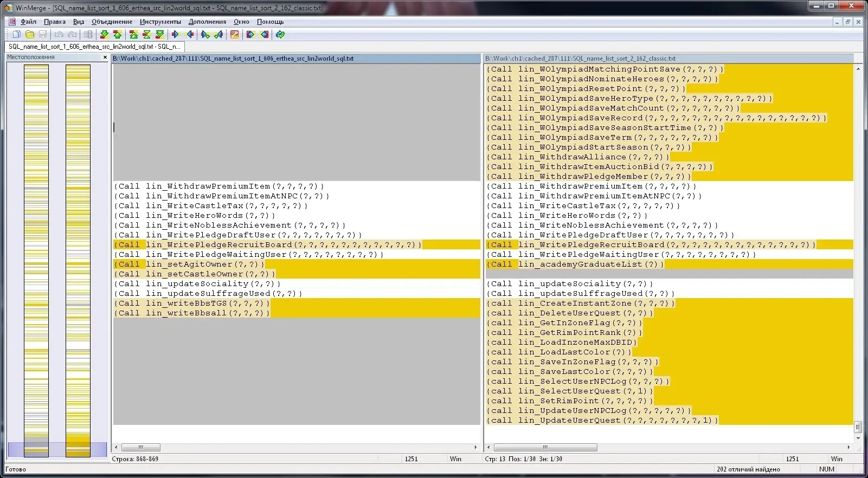Select right line lin_UpdateUserQuest
This screenshot has height=478, width=868.
pyautogui.click(x=669, y=421)
